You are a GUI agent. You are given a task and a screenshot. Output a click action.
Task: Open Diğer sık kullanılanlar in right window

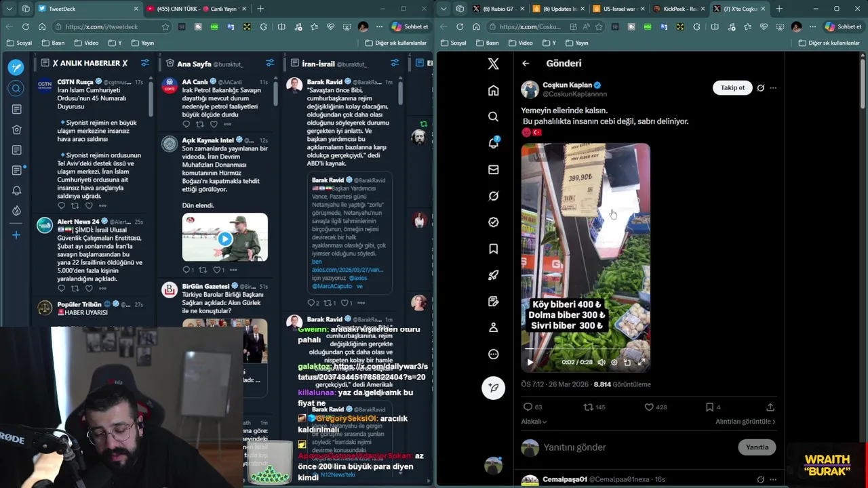click(x=831, y=43)
